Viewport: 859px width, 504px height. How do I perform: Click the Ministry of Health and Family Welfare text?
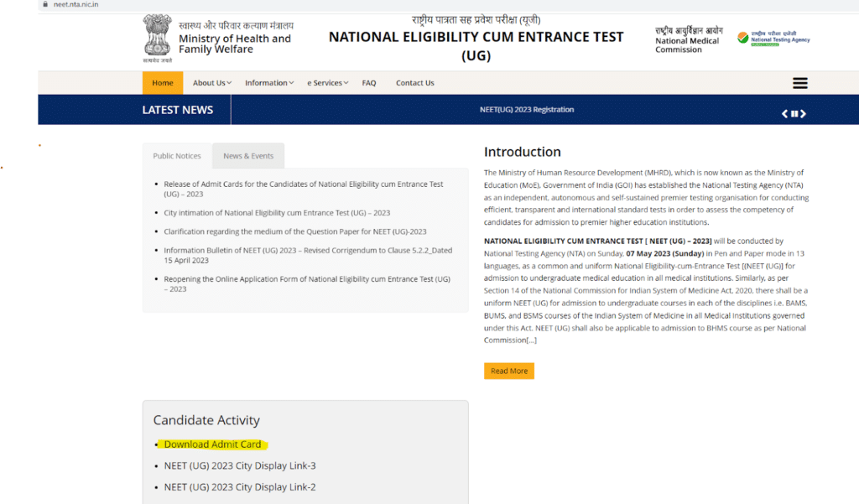235,44
